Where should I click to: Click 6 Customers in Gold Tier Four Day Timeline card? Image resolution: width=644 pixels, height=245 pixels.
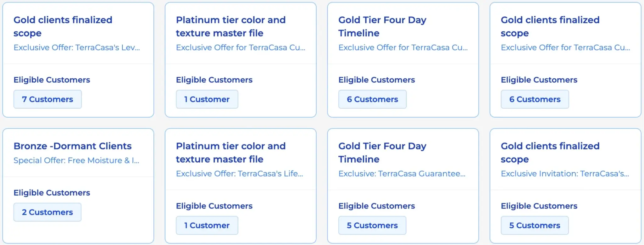click(372, 99)
